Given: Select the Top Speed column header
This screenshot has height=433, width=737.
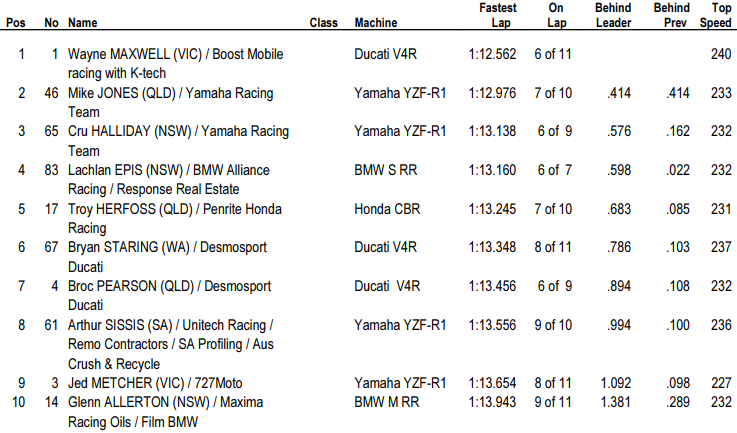Looking at the screenshot, I should (x=716, y=15).
